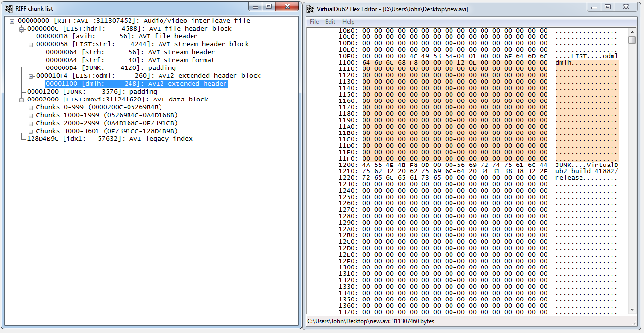The width and height of the screenshot is (644, 333).
Task: Open the Help menu
Action: (348, 22)
